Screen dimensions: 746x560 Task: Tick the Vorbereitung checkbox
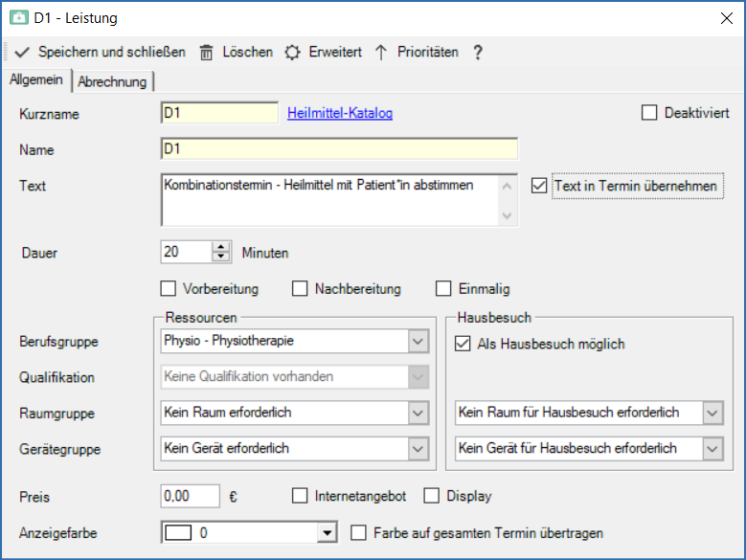(169, 288)
